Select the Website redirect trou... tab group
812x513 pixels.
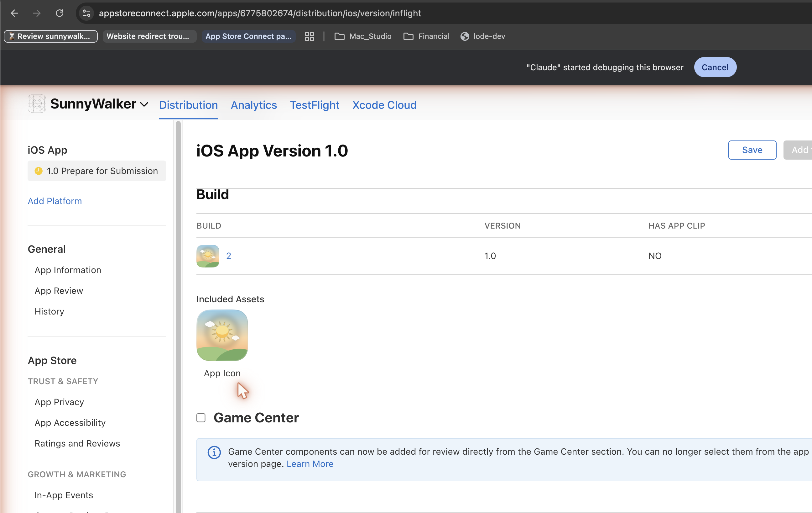149,36
